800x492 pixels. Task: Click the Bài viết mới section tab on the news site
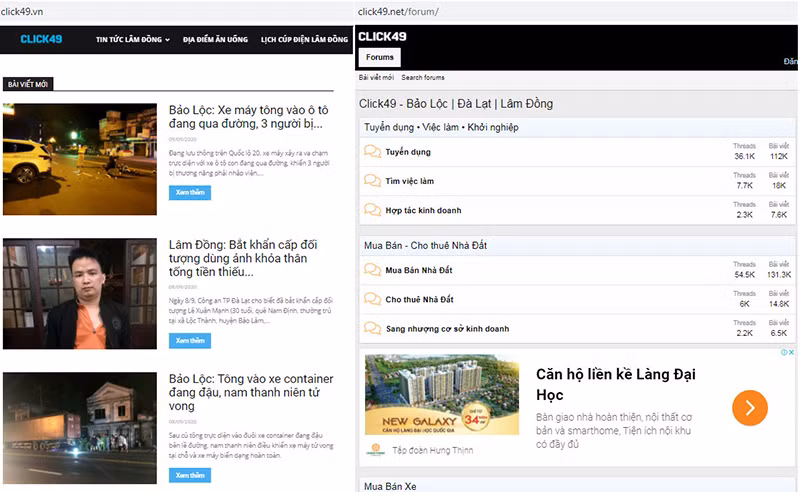click(28, 84)
